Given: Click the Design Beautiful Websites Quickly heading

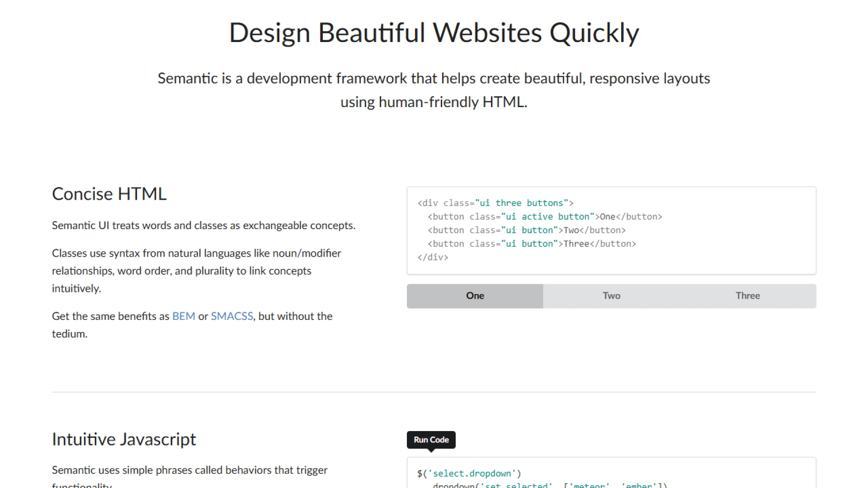Looking at the screenshot, I should 434,33.
